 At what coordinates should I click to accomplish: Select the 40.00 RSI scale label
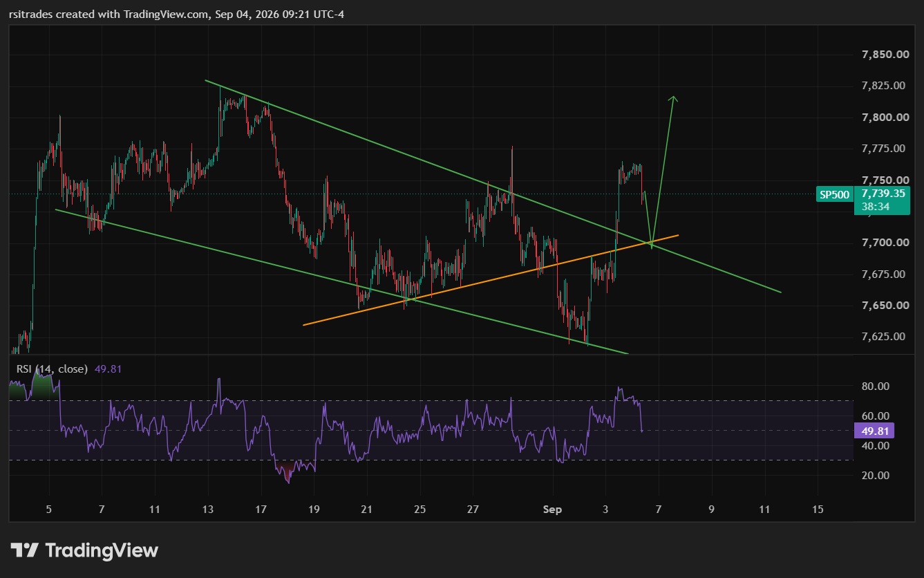[876, 445]
